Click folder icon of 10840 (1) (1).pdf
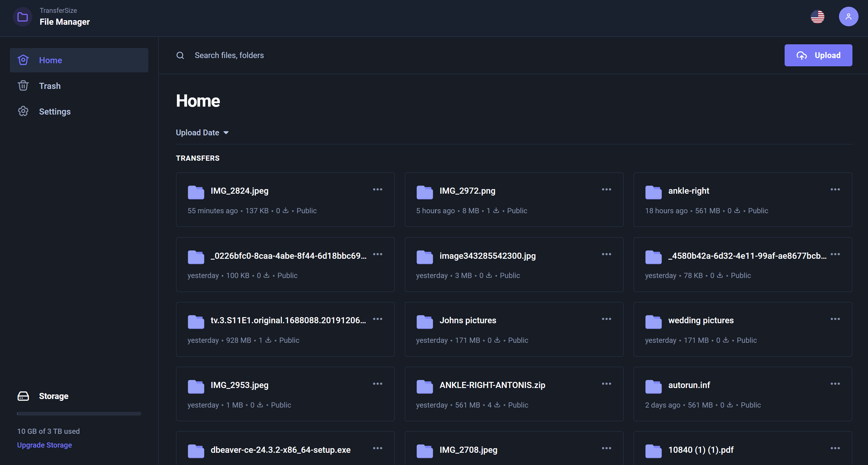This screenshot has height=465, width=868. [x=653, y=451]
